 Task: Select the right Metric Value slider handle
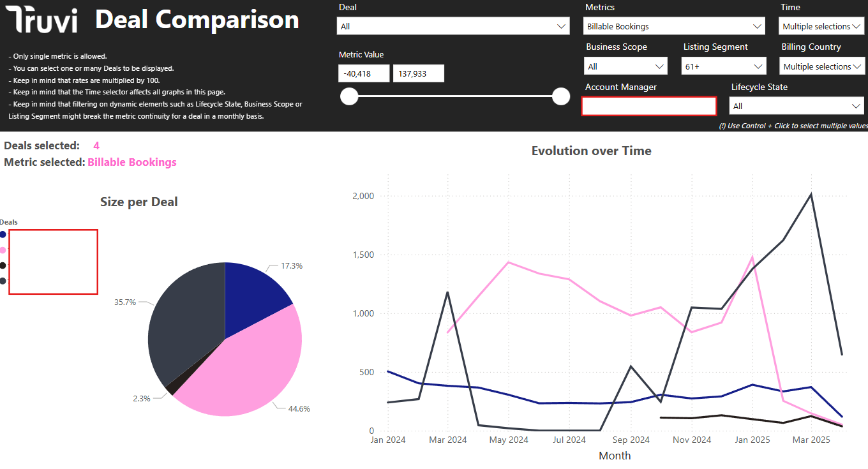point(560,96)
